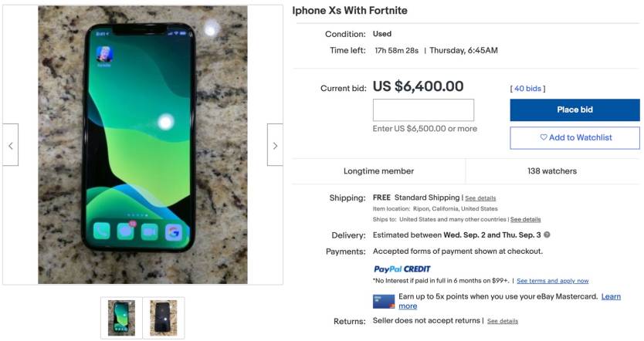Place bid on the iPhone Xs
This screenshot has height=341, width=644.
coord(575,110)
